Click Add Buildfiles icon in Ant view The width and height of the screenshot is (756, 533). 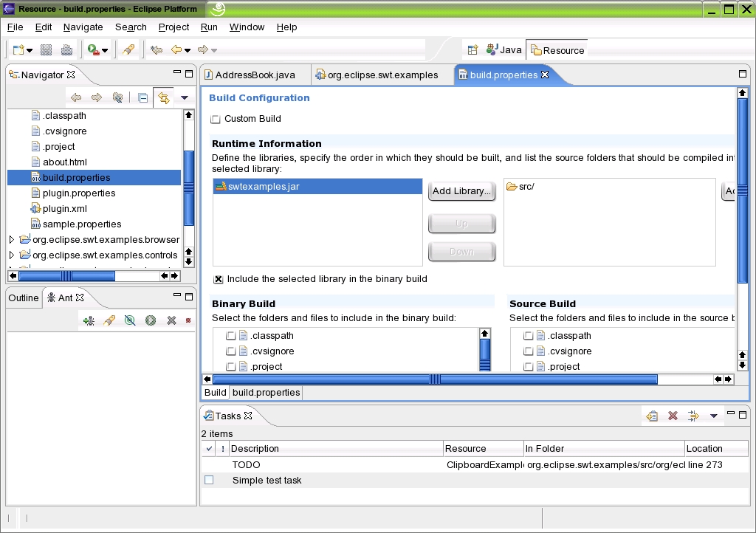pyautogui.click(x=89, y=320)
